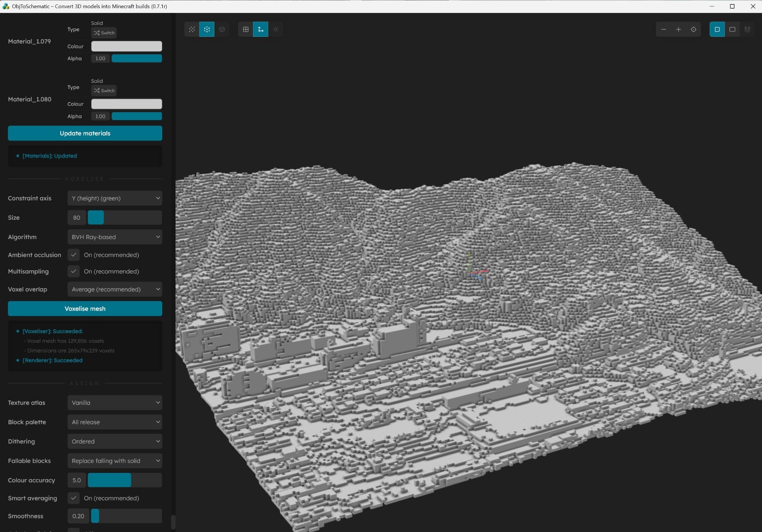Select the voxel mesh render view
Screen dimensions: 762x532
207,29
